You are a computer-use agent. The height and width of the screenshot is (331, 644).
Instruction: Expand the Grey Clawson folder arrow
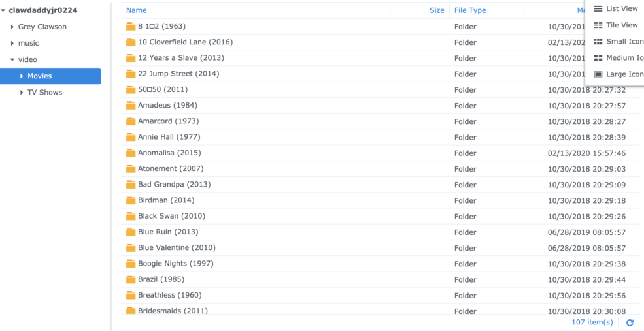(x=12, y=27)
